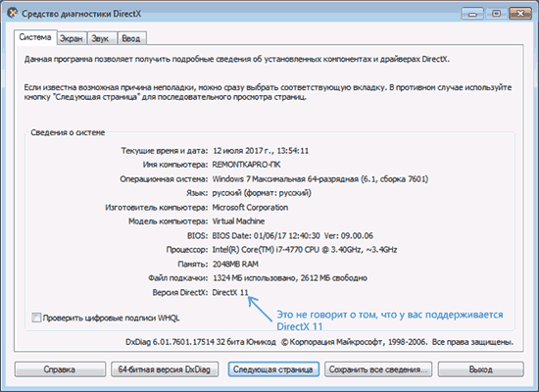Click the Выход button
Viewport: 539px width, 392px height.
click(480, 369)
